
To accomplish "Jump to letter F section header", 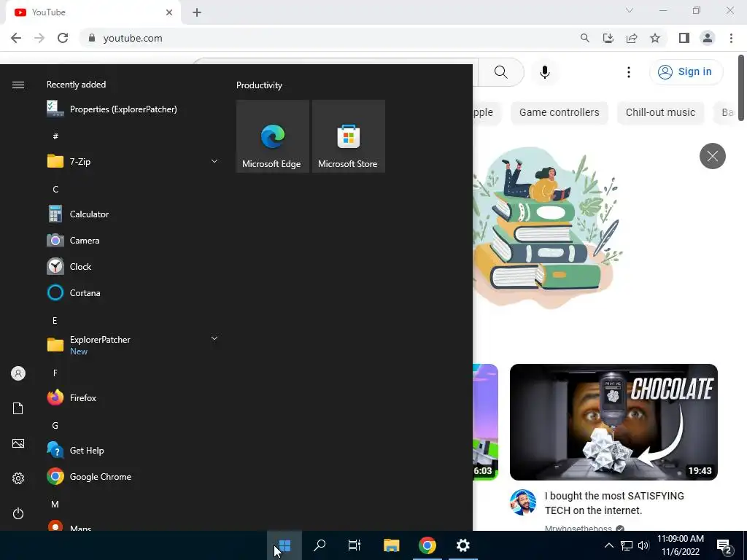I will (55, 373).
